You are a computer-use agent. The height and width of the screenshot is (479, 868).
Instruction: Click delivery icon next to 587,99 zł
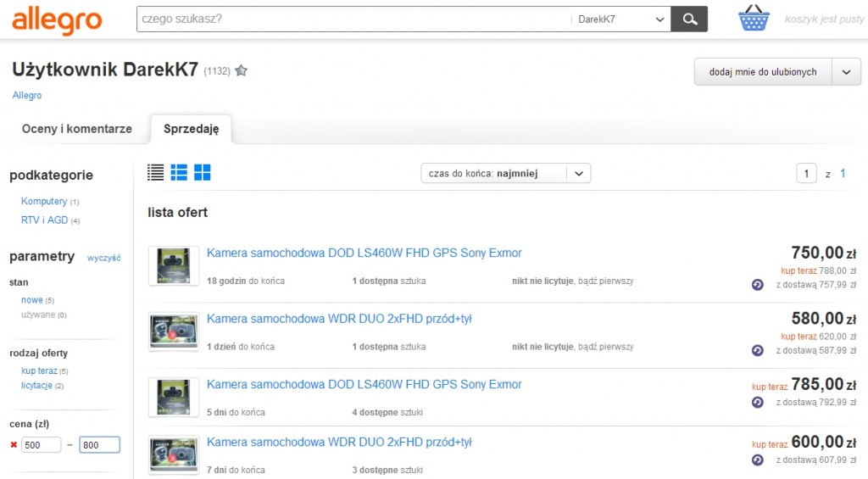(757, 350)
